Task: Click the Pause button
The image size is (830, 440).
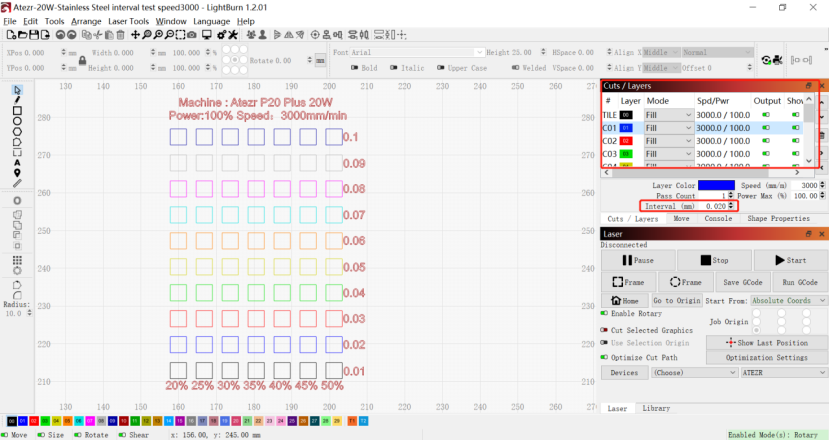Action: click(638, 260)
